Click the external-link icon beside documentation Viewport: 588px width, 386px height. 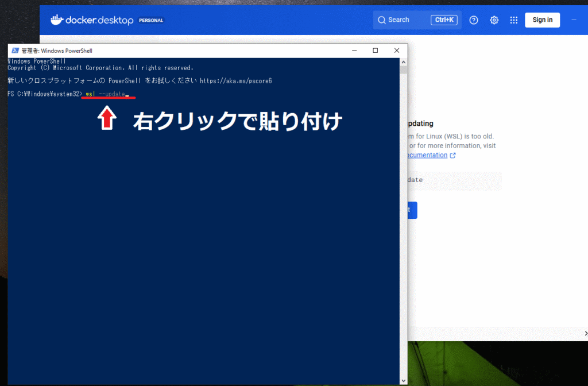(453, 155)
